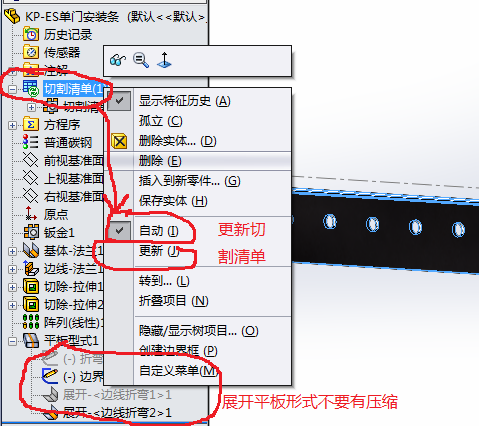Click the normal-to view icon in popup toolbar
Viewport: 479px width, 426px height.
coord(164,60)
